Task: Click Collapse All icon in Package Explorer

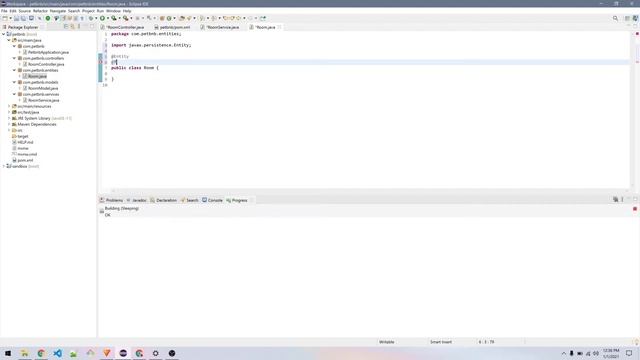Action: (x=66, y=27)
